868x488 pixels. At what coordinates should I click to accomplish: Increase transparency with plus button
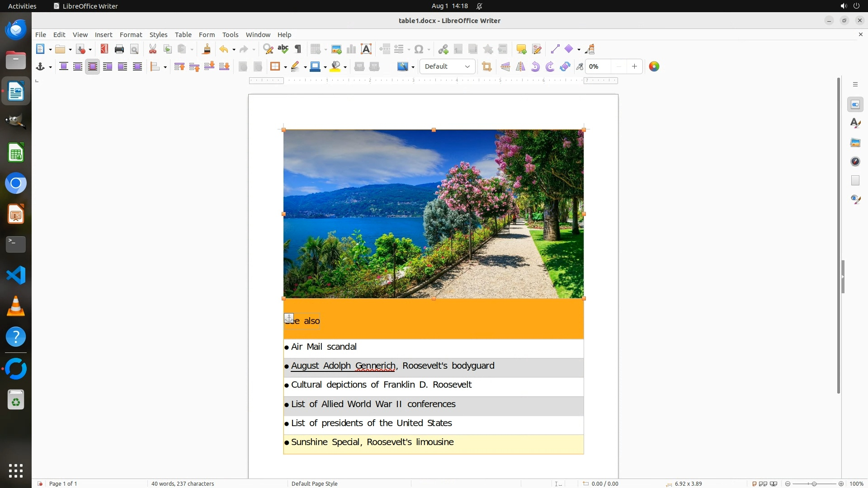click(635, 67)
